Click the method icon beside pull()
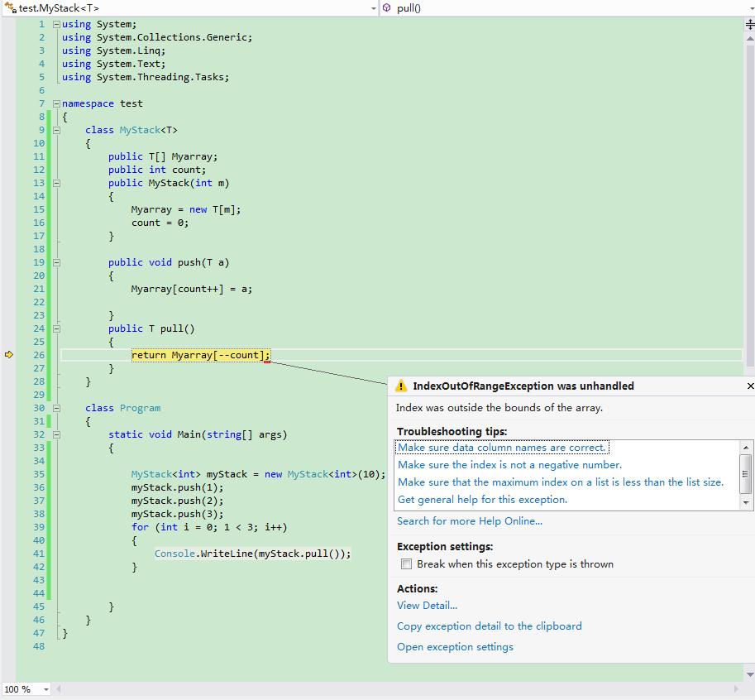755x700 pixels. (x=387, y=8)
